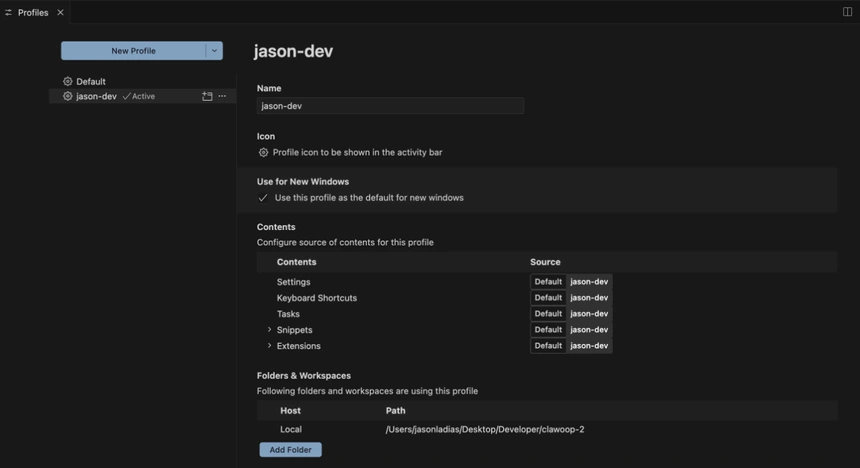Viewport: 860px width, 468px height.
Task: Click the gear icon beside Default profile
Action: click(68, 82)
